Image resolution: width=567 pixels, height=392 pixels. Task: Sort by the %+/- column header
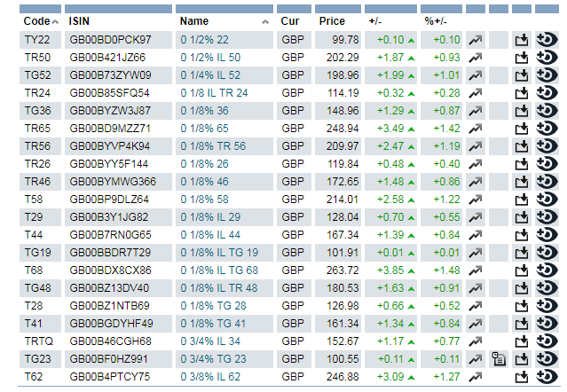436,20
